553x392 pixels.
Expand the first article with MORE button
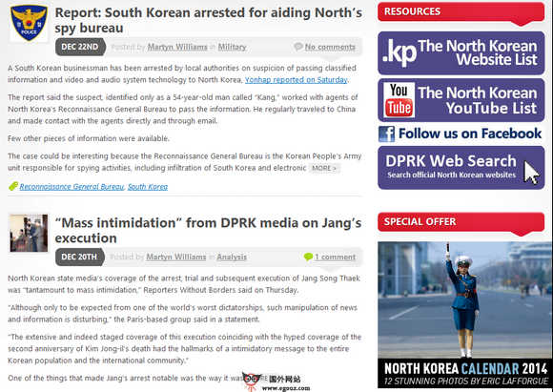point(324,168)
